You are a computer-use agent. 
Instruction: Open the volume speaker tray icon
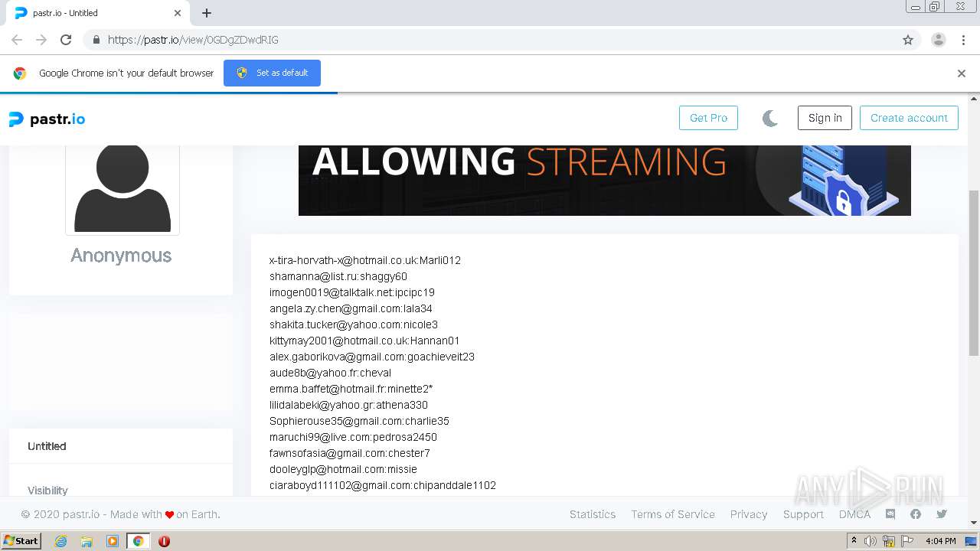871,541
